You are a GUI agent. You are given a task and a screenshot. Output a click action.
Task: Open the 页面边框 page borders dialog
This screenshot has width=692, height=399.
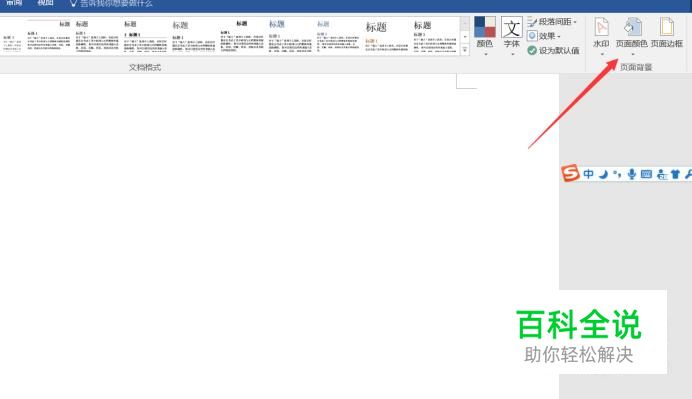coord(667,33)
